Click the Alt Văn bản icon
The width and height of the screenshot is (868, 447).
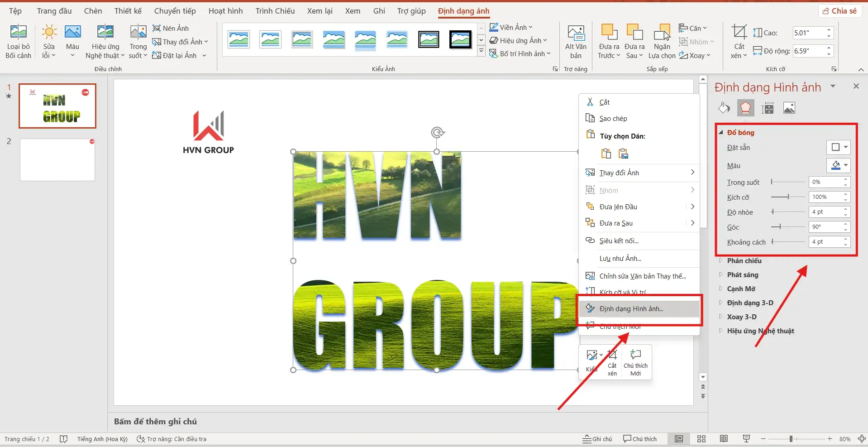coord(576,33)
